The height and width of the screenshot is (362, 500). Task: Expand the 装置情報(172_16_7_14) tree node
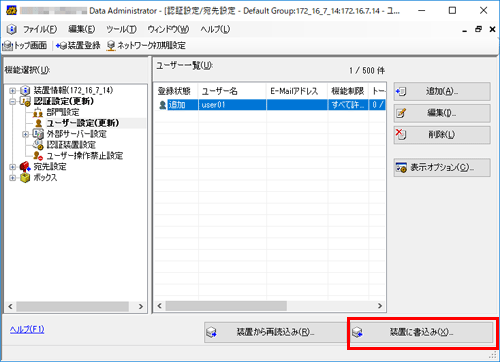point(12,91)
